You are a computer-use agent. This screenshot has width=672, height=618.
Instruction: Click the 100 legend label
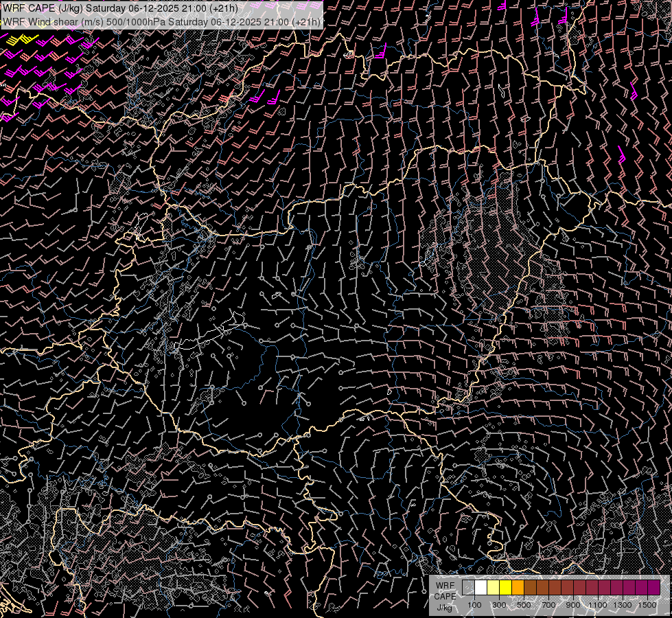pyautogui.click(x=474, y=605)
